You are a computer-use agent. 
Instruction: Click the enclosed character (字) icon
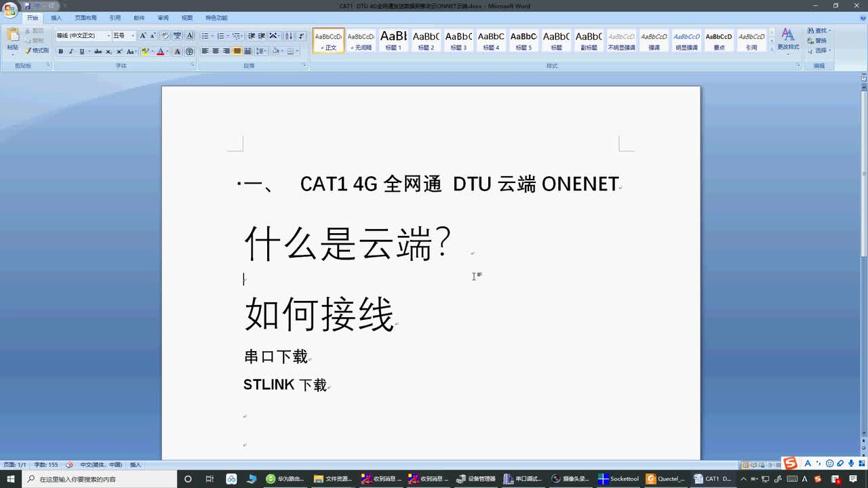tap(189, 52)
